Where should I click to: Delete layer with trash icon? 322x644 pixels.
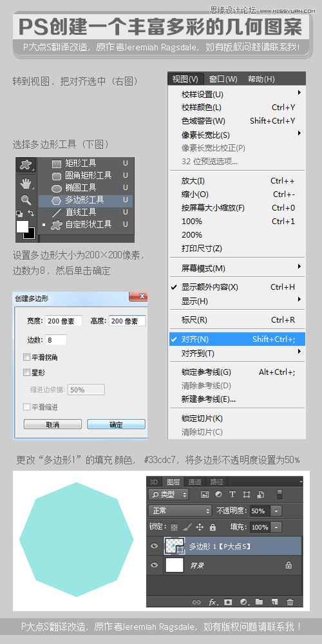click(x=290, y=602)
